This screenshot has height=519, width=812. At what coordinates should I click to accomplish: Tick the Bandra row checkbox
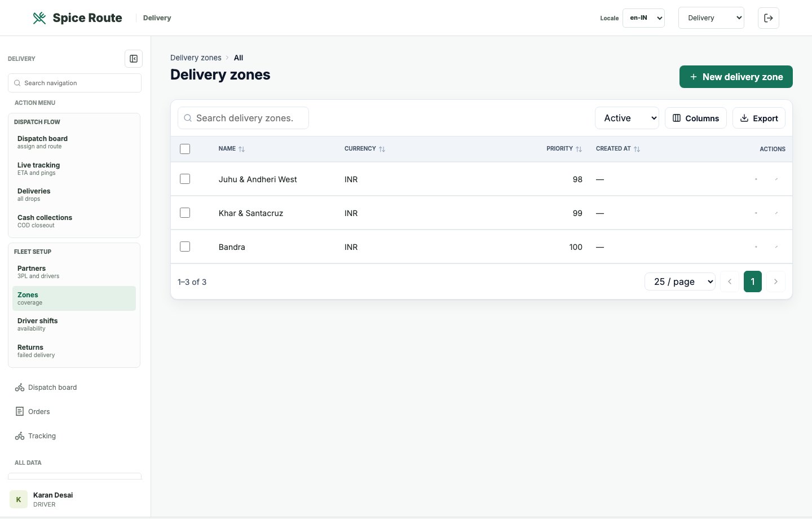click(x=185, y=247)
